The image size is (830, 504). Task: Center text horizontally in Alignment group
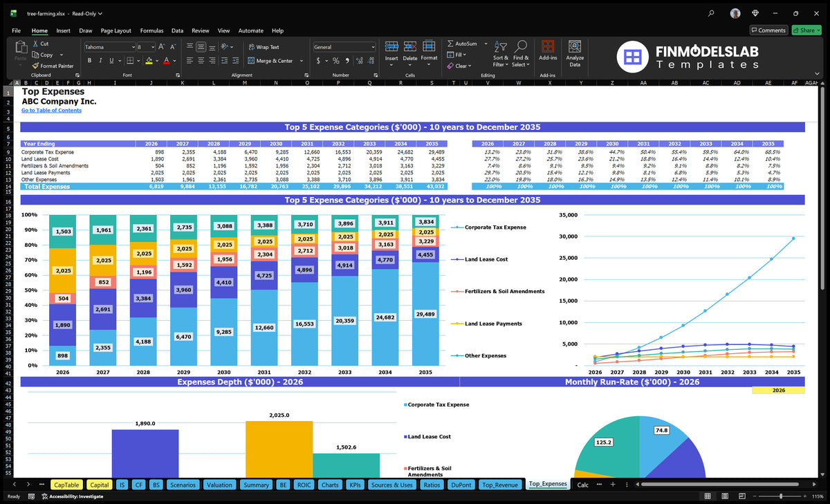pyautogui.click(x=201, y=61)
